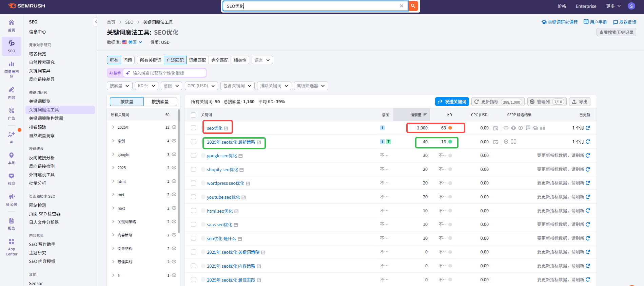Click the orange search magnifier button
Viewport: 644px width, 286px height.
[x=413, y=6]
